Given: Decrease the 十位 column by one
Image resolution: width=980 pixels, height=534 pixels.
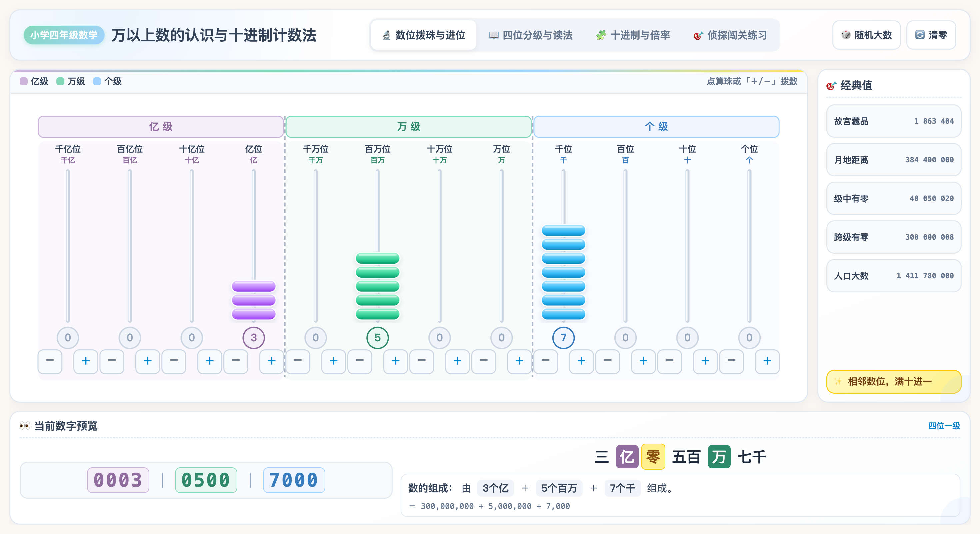Looking at the screenshot, I should pyautogui.click(x=670, y=361).
